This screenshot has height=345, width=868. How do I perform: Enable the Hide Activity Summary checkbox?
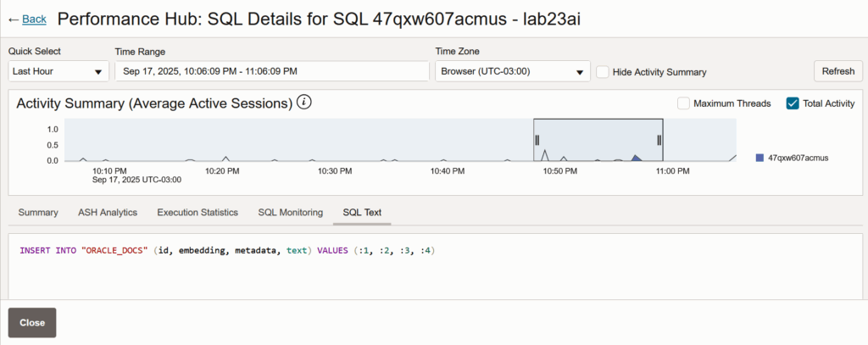pyautogui.click(x=602, y=72)
